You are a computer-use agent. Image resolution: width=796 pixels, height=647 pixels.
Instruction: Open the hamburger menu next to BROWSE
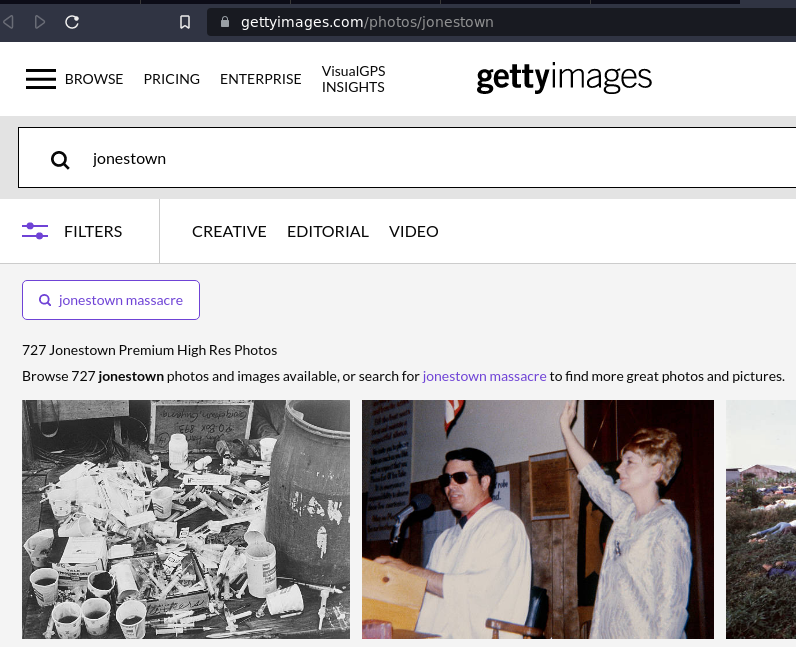click(x=41, y=79)
